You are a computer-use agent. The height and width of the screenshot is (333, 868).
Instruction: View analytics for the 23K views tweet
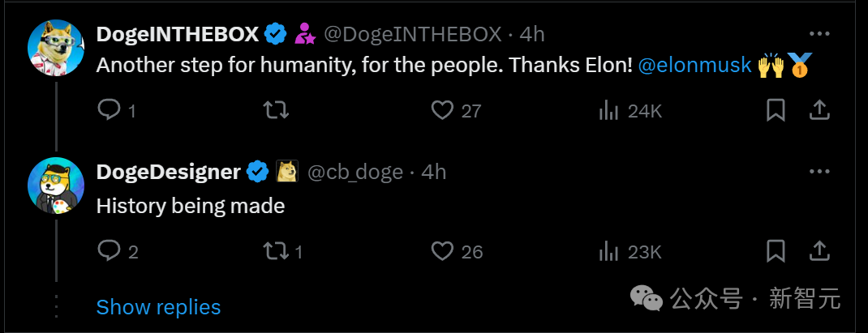[609, 251]
